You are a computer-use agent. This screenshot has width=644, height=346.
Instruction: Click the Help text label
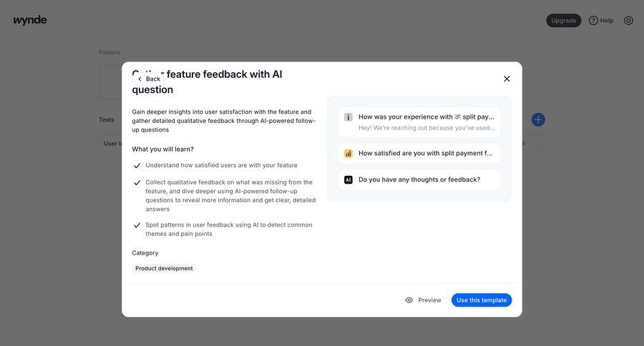(x=607, y=21)
